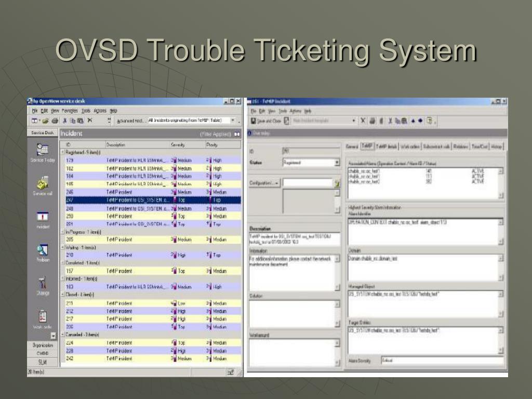
Task: Open the Change sidebar icon
Action: click(x=43, y=282)
